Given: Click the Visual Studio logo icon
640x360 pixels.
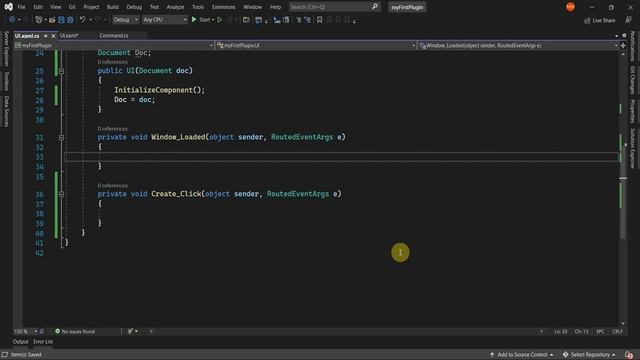Looking at the screenshot, I should coord(8,7).
